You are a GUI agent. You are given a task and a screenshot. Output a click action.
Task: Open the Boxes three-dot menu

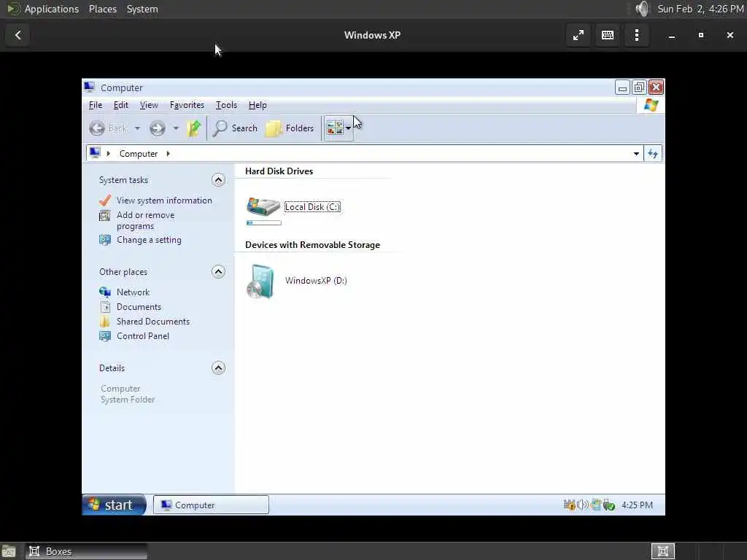point(636,35)
